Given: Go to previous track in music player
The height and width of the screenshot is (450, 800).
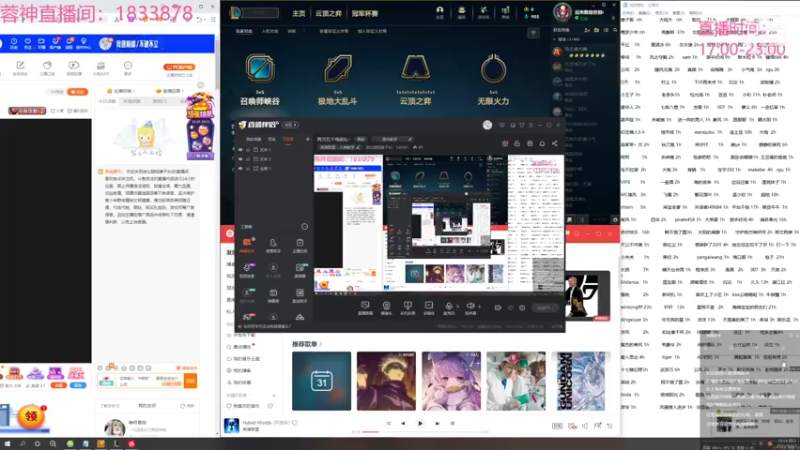Looking at the screenshot, I should tap(403, 423).
